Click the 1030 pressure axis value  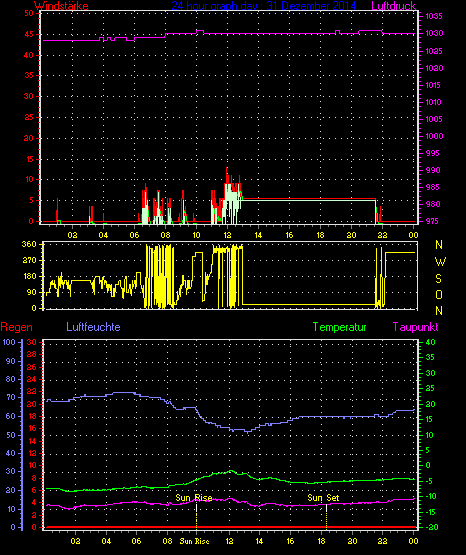tap(434, 33)
